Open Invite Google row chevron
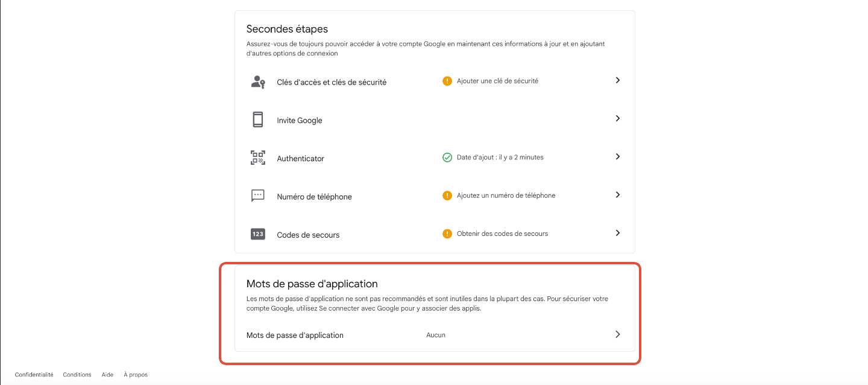This screenshot has height=385, width=868. (617, 118)
